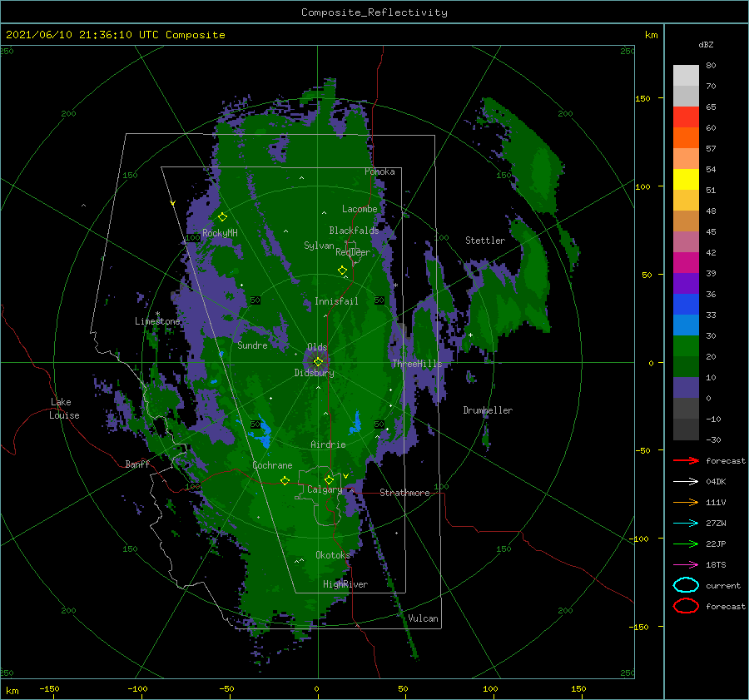The width and height of the screenshot is (749, 700).
Task: Click the cyan current ellipse symbol
Action: [x=686, y=585]
